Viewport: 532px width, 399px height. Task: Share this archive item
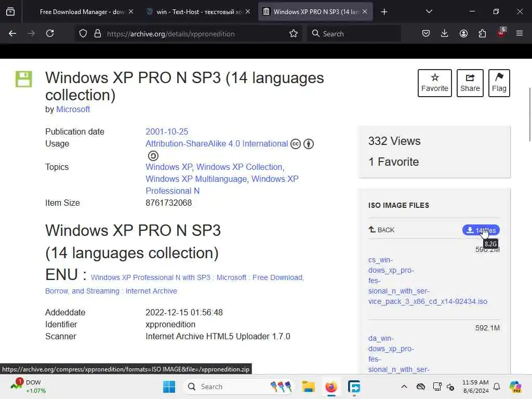click(x=470, y=83)
